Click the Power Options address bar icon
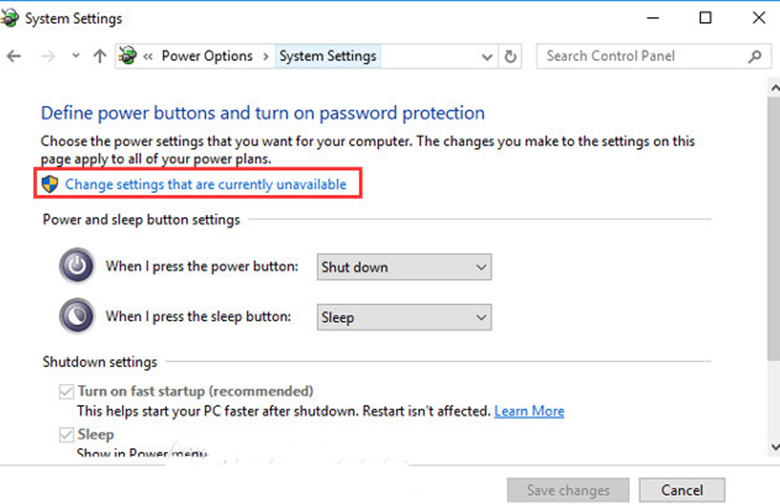Screen dimensions: 780x504 (x=128, y=57)
